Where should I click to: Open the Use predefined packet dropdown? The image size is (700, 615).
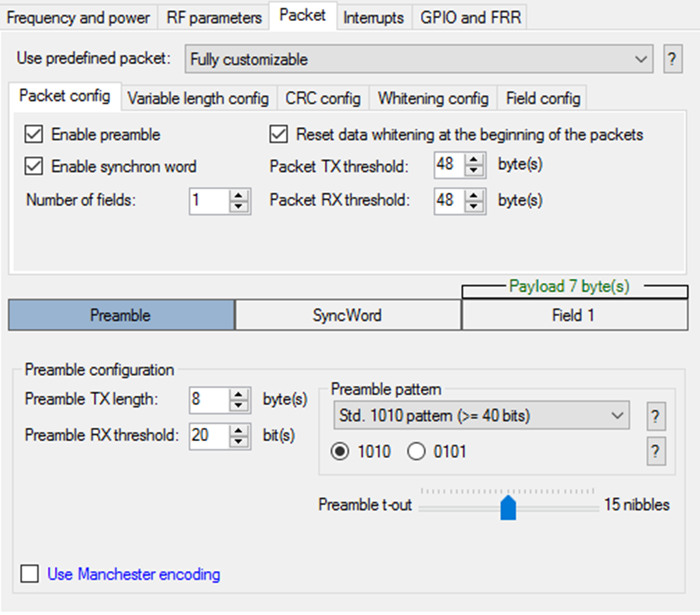click(419, 60)
